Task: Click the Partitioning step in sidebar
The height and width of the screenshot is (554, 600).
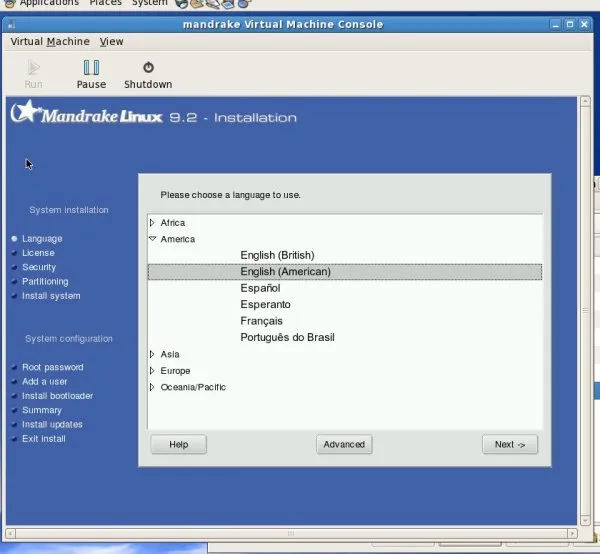Action: pyautogui.click(x=45, y=282)
